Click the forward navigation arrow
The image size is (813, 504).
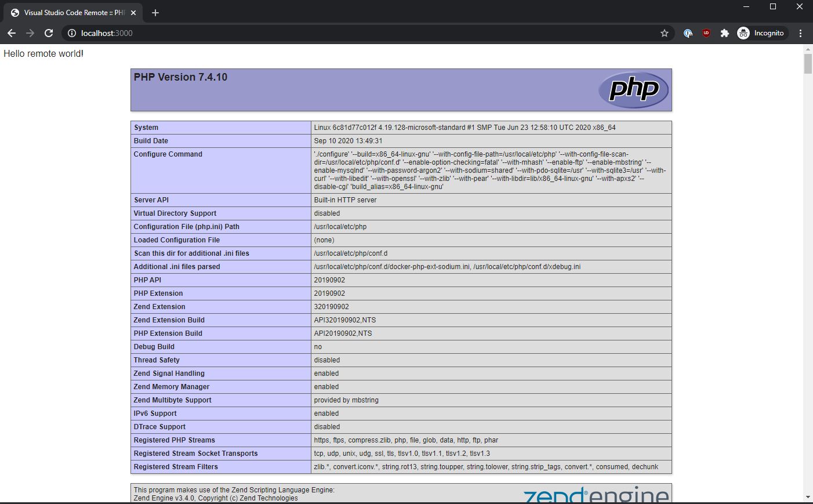point(30,33)
